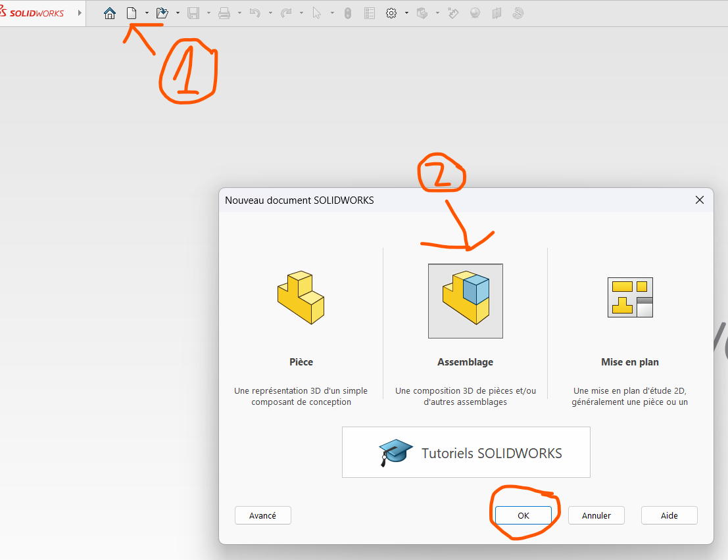Select the Assemblage document type icon
728x560 pixels.
pyautogui.click(x=465, y=301)
